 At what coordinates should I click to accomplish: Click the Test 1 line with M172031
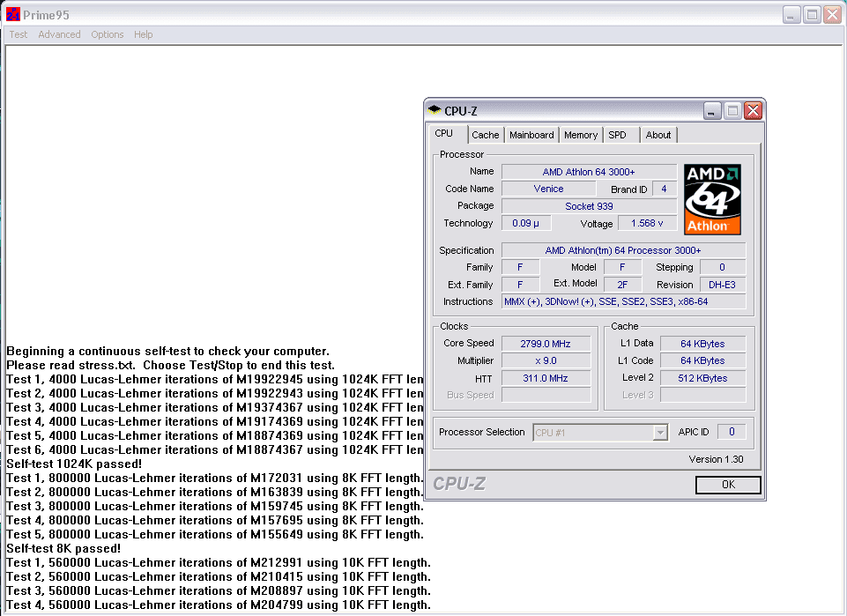tap(214, 479)
